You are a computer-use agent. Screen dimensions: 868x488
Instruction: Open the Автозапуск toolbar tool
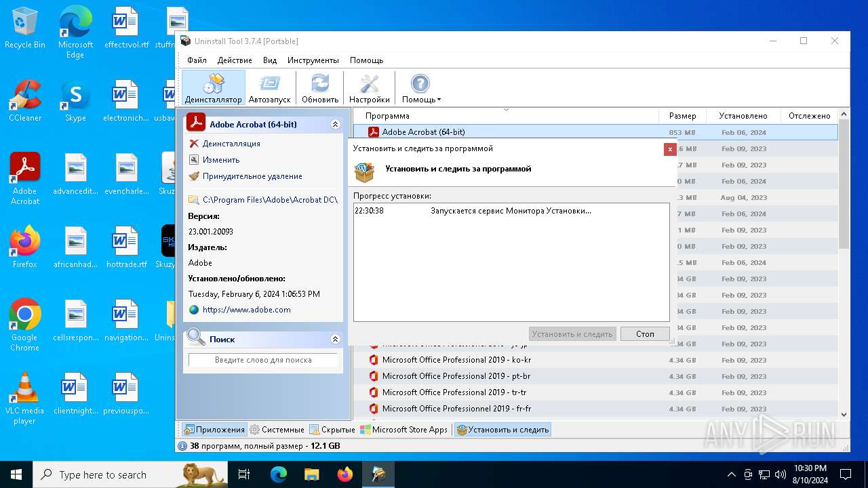(x=269, y=88)
